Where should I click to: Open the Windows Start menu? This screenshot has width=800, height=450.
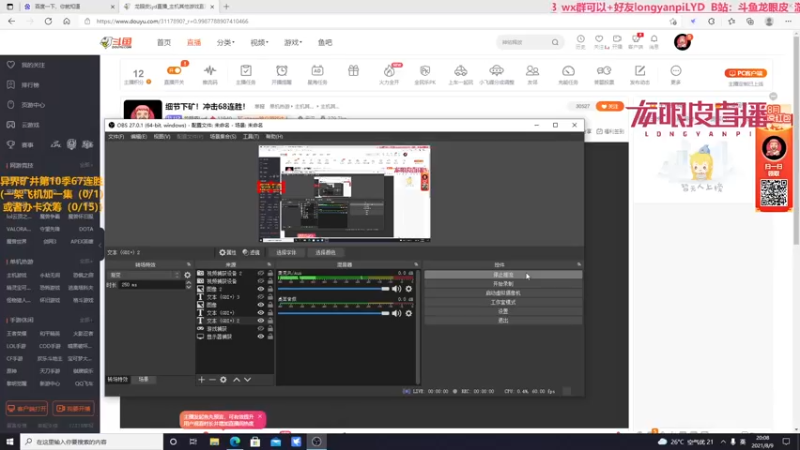click(x=10, y=442)
